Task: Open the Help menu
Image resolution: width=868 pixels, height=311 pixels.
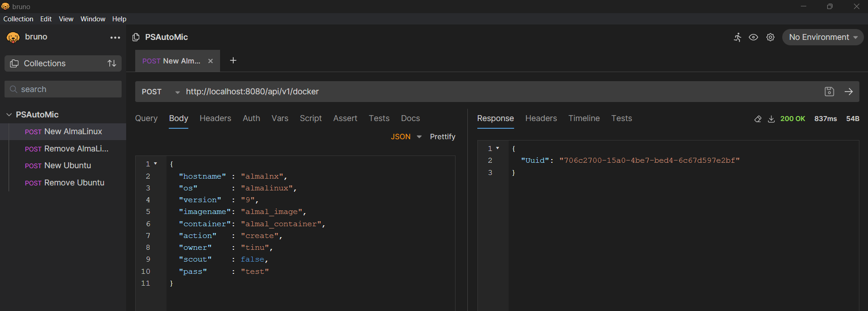Action: [119, 19]
